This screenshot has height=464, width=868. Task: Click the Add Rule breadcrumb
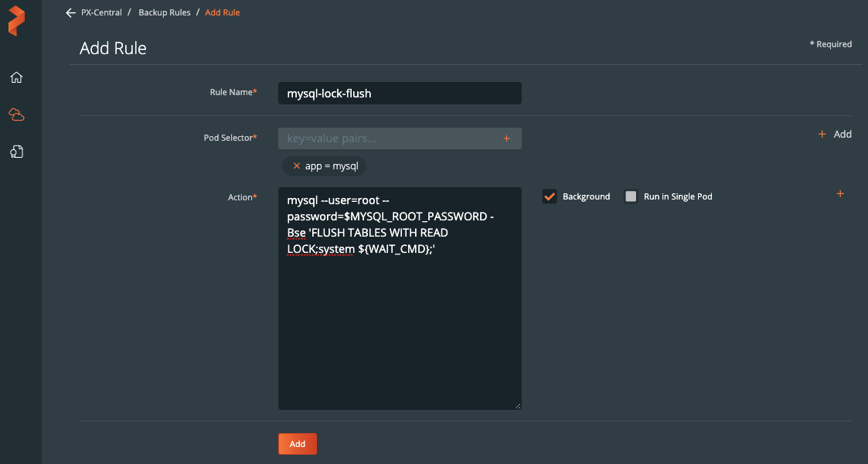point(223,12)
